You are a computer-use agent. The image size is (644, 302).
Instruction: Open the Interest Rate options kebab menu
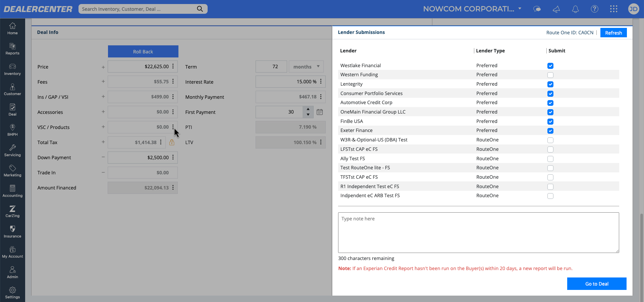click(321, 82)
